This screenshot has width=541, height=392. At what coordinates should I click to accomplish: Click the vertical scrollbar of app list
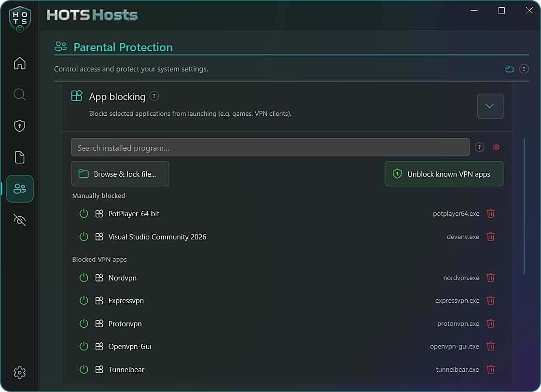(524, 206)
